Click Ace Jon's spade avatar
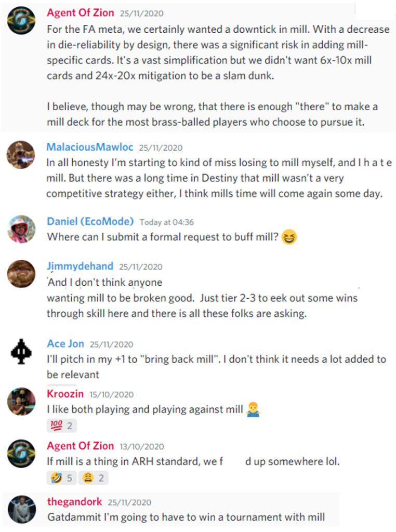 (x=21, y=352)
